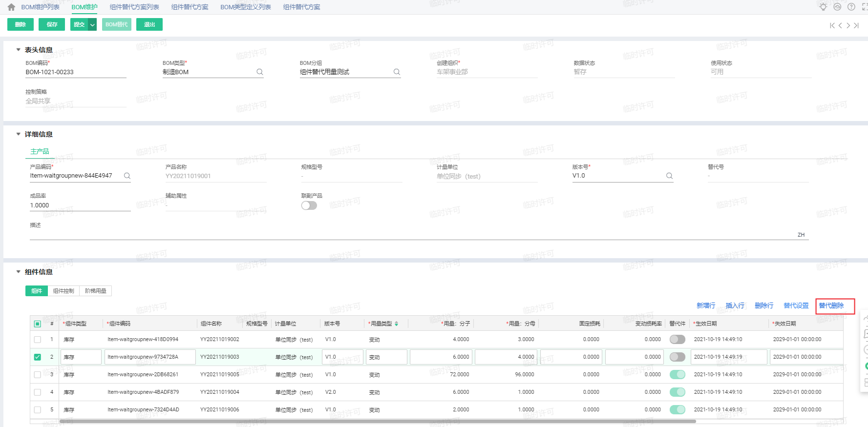Open the 提交 button dropdown arrow
Image resolution: width=868 pixels, height=427 pixels.
(x=92, y=24)
